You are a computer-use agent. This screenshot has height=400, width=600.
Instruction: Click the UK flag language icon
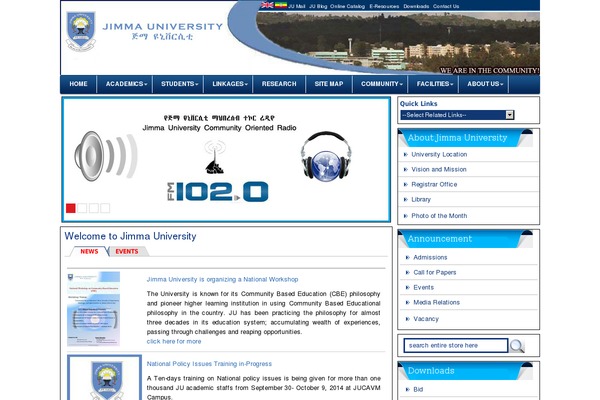[x=267, y=5]
